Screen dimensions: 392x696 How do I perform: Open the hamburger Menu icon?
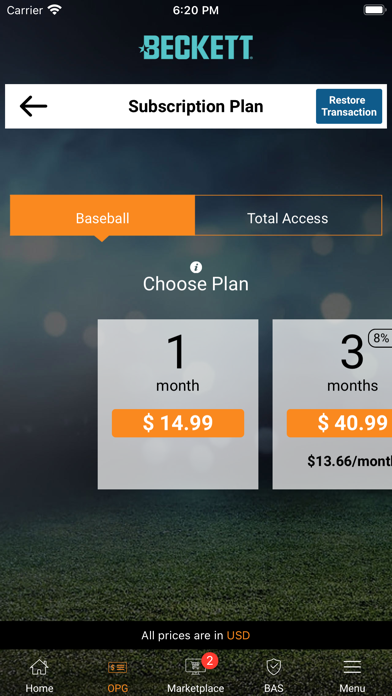(x=352, y=667)
